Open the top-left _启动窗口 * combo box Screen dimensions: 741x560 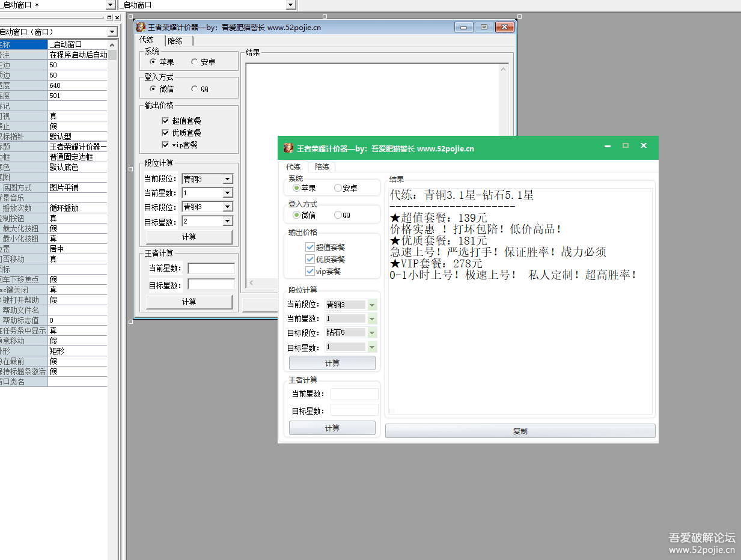coord(110,5)
